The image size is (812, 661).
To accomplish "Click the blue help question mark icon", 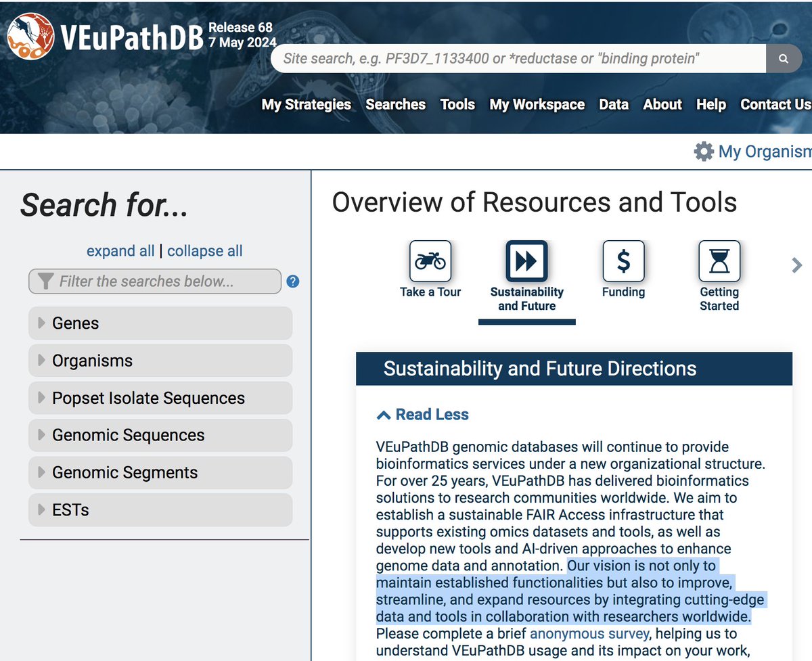I will [292, 281].
